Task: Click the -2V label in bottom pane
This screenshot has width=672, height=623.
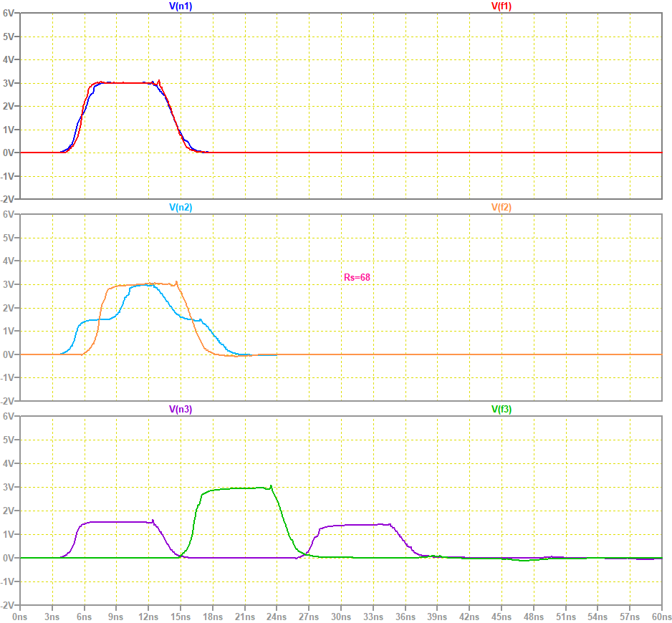Action: point(9,604)
